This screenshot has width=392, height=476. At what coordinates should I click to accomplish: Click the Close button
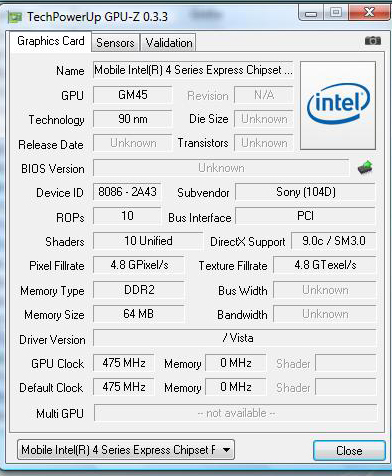coord(349,451)
